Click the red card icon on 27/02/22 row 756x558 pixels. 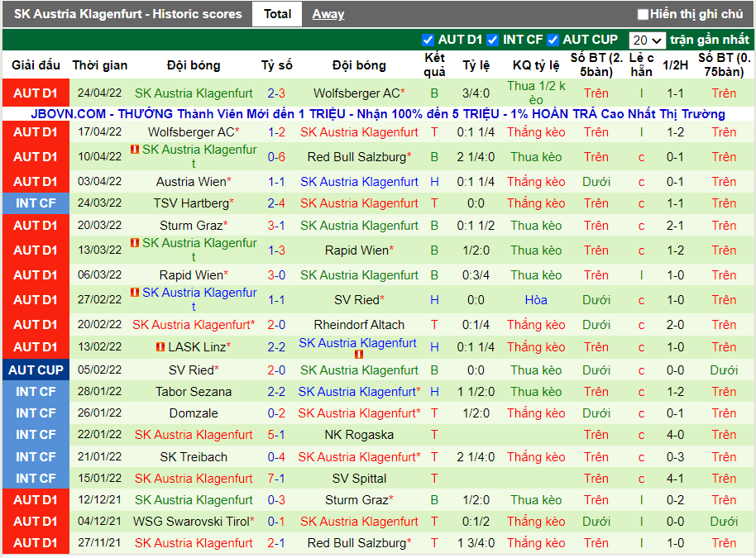135,293
